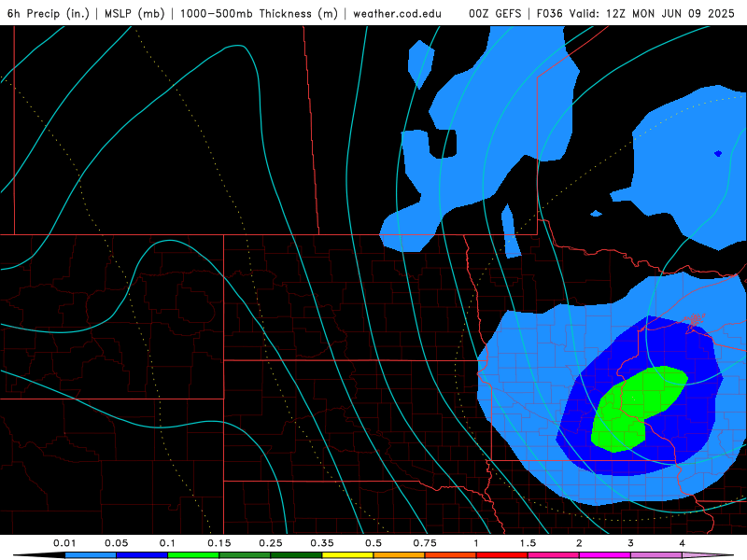This screenshot has height=560, width=747.
Task: Select the 'MON JUN 09 2025' valid date
Action: (x=684, y=13)
